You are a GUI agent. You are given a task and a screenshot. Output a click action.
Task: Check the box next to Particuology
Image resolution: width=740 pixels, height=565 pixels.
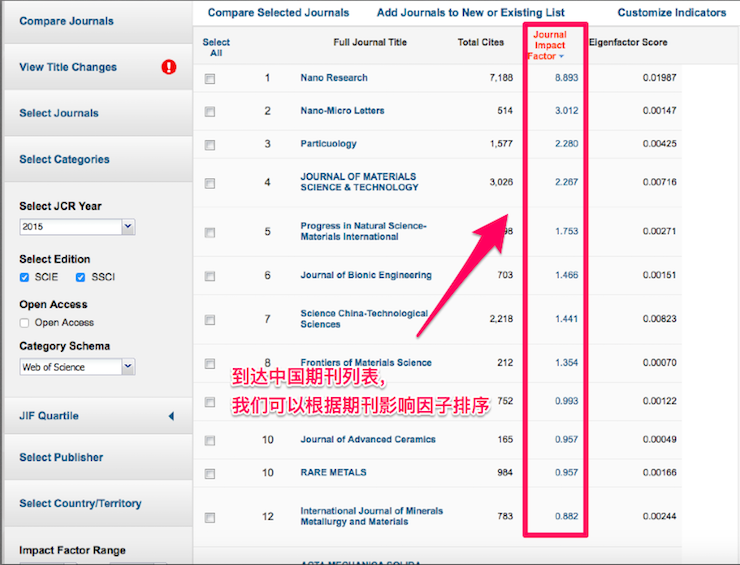click(210, 146)
